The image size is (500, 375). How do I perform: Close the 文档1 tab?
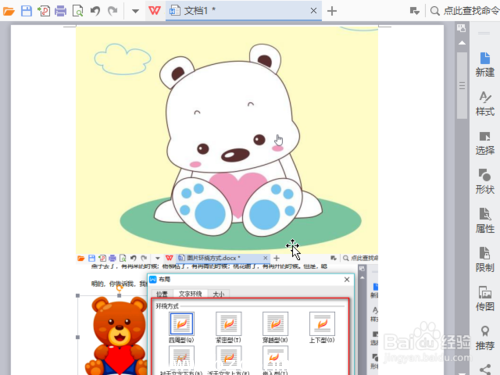[x=313, y=11]
